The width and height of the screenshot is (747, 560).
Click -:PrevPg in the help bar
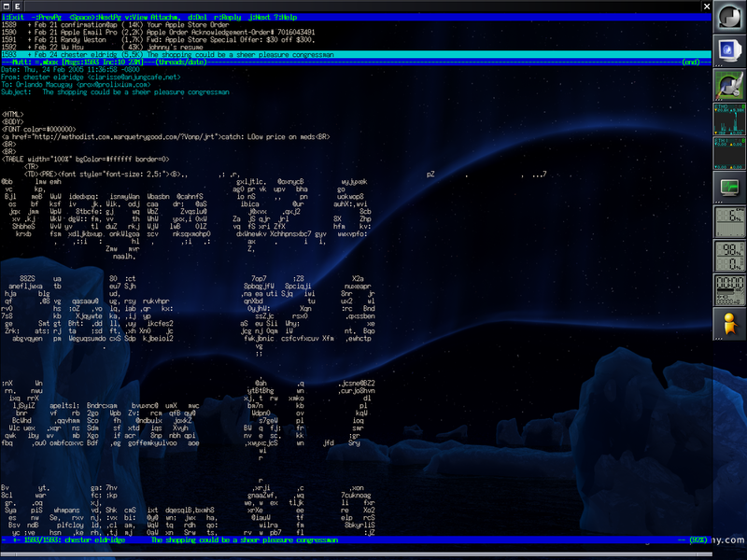pyautogui.click(x=46, y=17)
